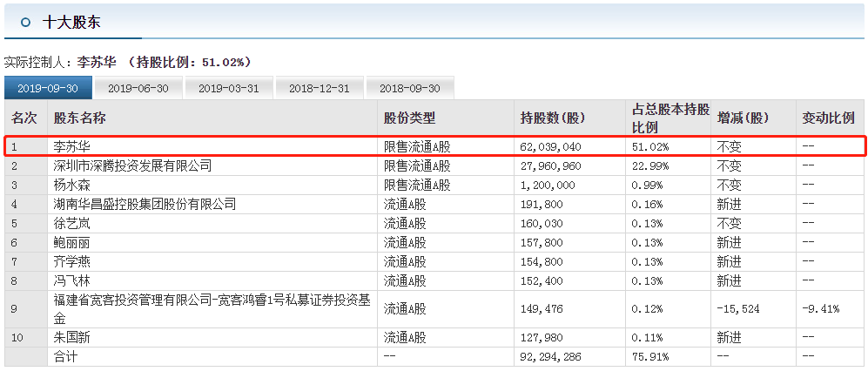Click share count 1,200,000
The width and height of the screenshot is (868, 378).
click(x=548, y=186)
